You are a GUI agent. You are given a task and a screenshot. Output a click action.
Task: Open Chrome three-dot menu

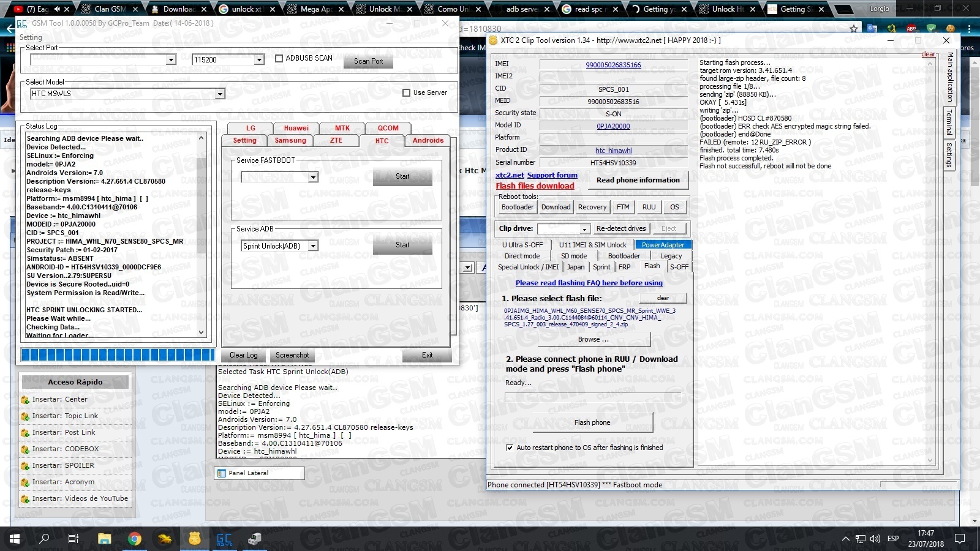tap(969, 29)
